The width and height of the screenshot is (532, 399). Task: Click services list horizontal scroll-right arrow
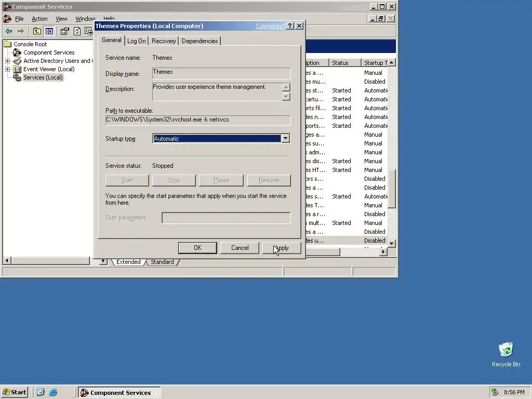(x=383, y=252)
